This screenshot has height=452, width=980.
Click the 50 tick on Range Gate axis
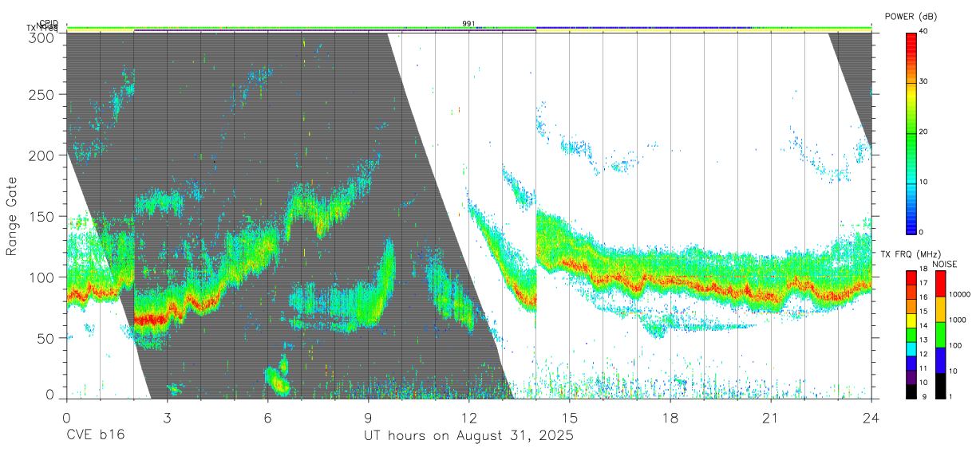point(45,338)
